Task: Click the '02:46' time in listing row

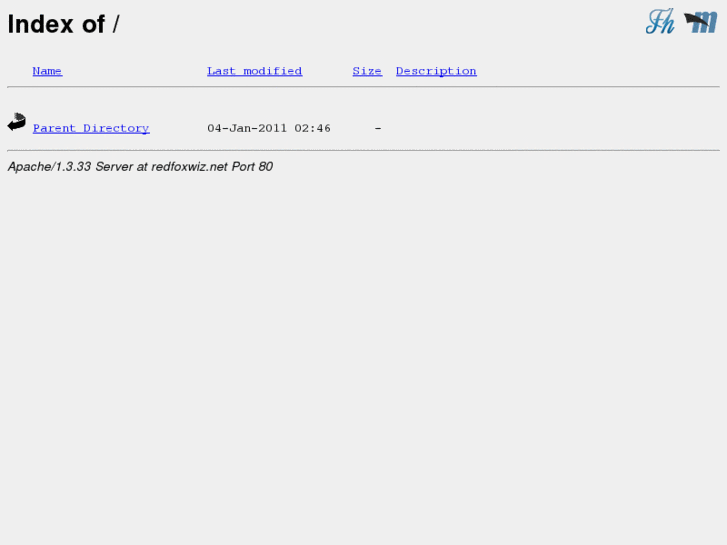Action: point(312,128)
